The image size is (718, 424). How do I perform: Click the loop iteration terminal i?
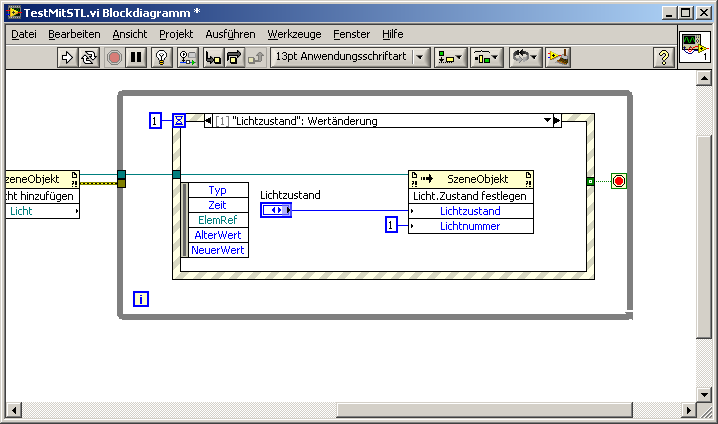141,299
